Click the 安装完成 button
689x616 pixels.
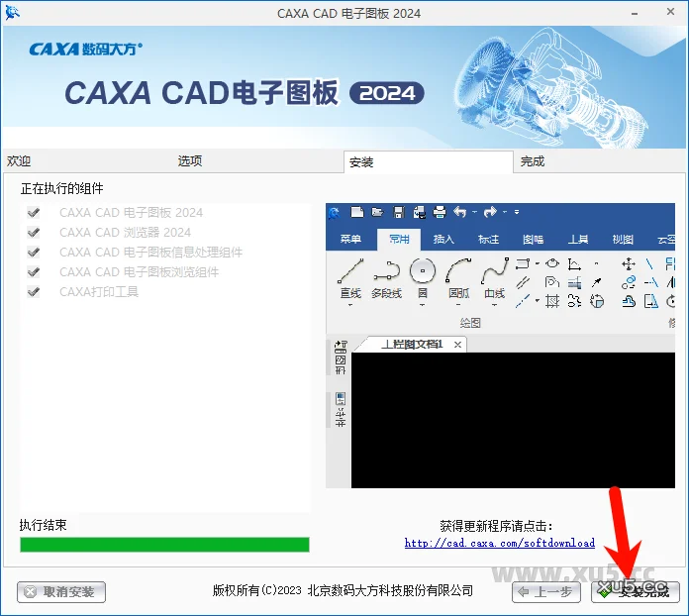(636, 592)
